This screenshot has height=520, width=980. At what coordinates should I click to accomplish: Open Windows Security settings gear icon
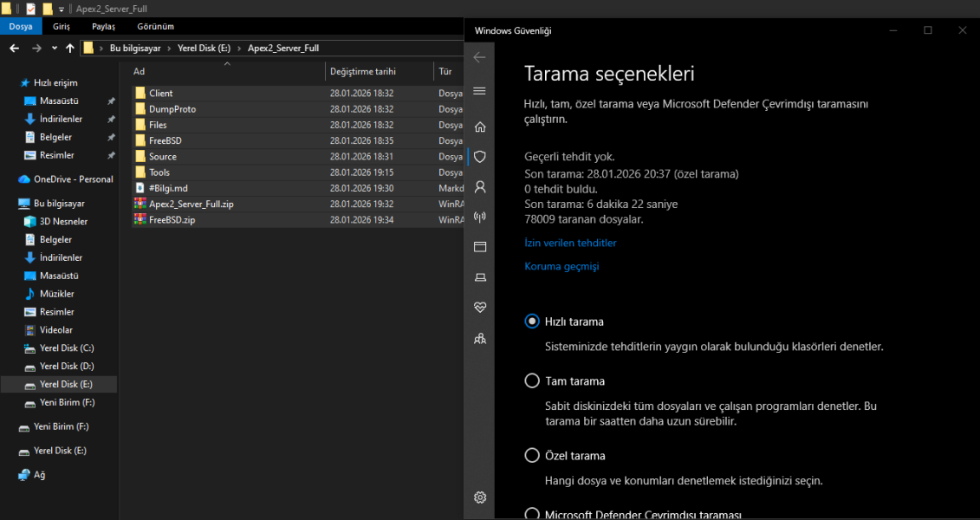[479, 497]
